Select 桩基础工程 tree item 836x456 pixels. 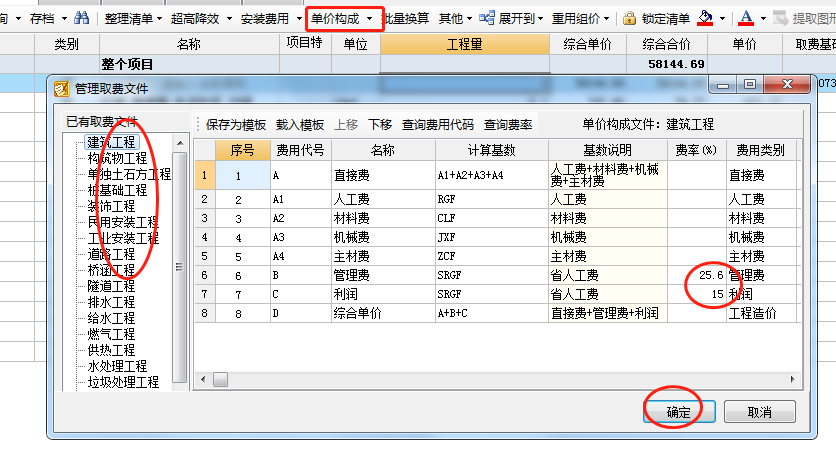point(117,190)
